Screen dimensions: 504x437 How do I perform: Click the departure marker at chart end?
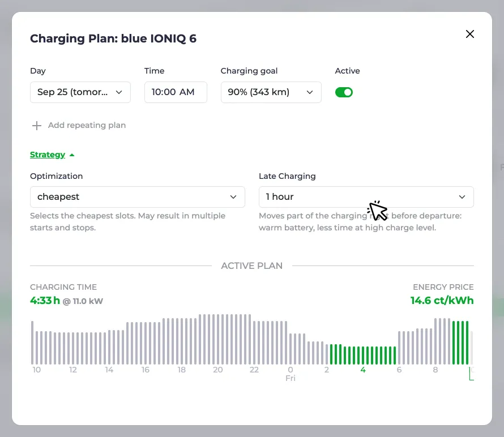[471, 374]
